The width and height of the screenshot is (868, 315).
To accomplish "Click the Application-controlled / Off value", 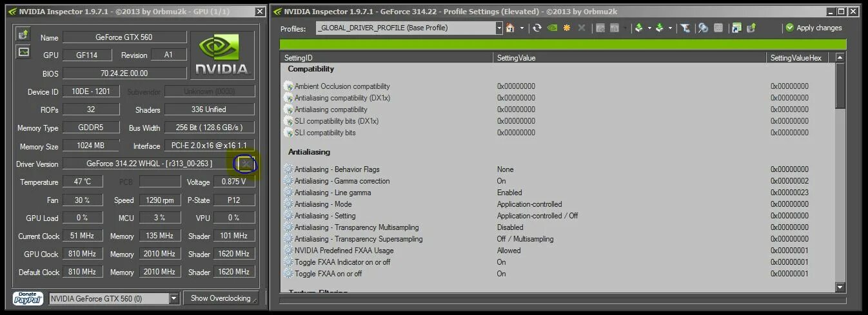I will (537, 216).
